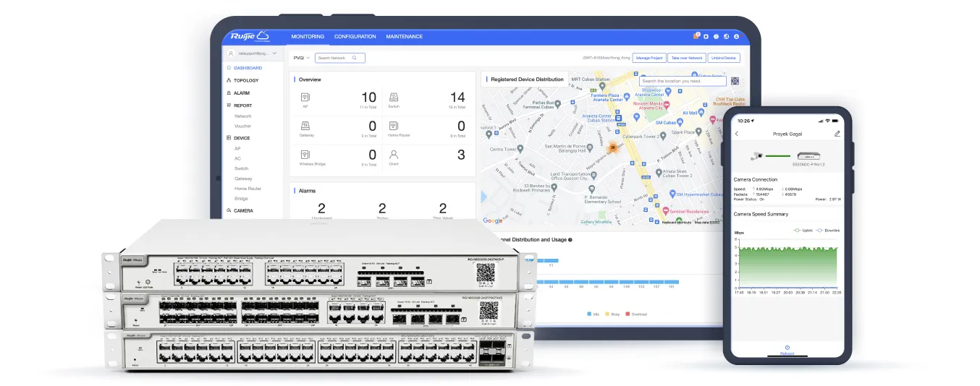Open the notifications icon with badge

click(x=696, y=36)
